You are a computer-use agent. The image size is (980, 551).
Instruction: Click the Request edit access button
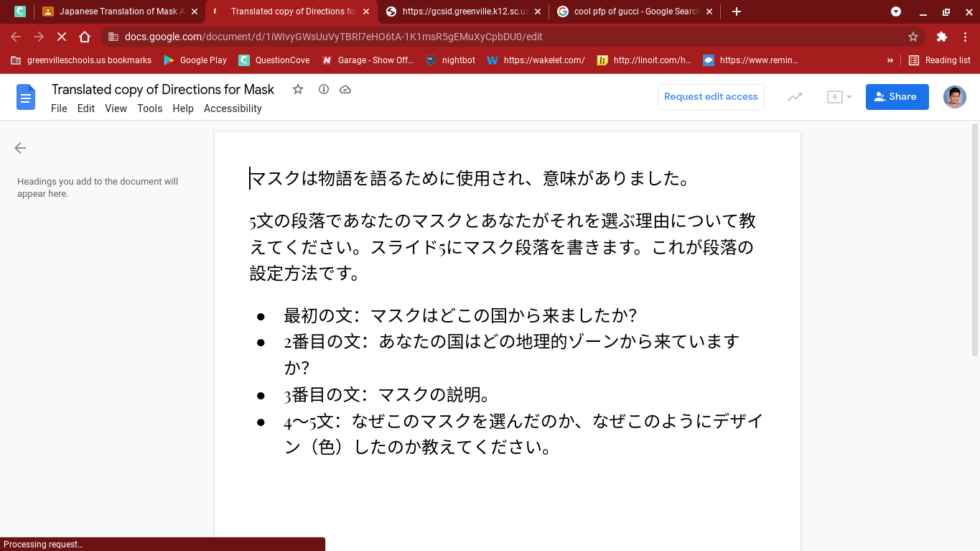pyautogui.click(x=711, y=97)
